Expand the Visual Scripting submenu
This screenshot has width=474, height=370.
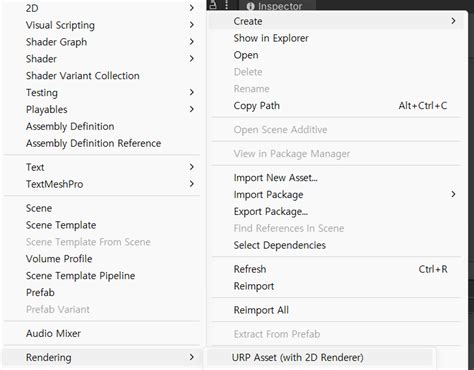coord(102,25)
